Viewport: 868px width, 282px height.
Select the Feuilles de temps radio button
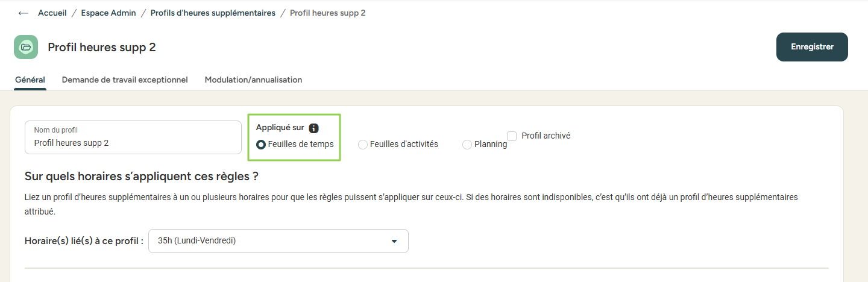pos(261,144)
